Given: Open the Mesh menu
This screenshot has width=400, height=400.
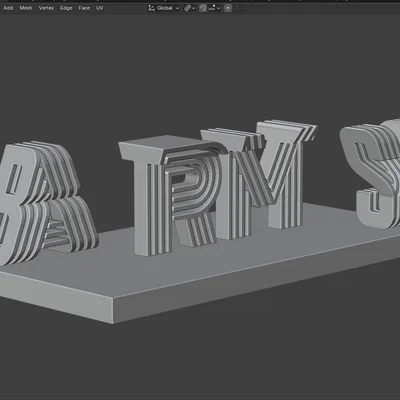Looking at the screenshot, I should coord(26,8).
